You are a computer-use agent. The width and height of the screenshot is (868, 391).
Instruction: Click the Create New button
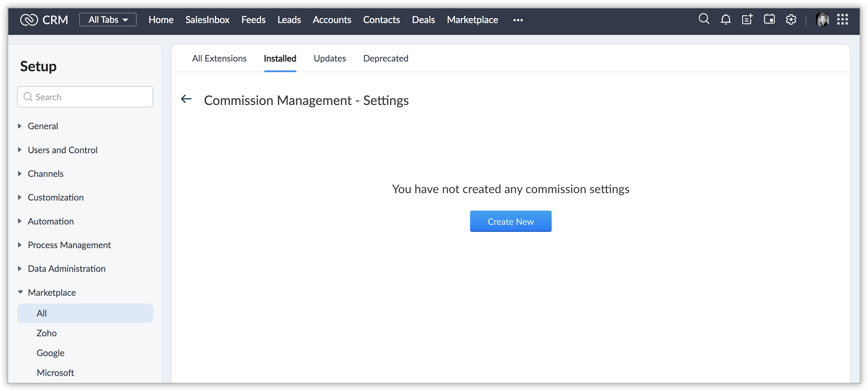click(x=511, y=222)
